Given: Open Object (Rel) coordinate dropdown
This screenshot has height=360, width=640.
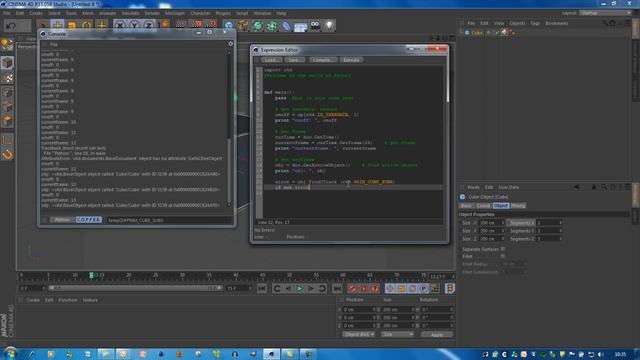Looking at the screenshot, I should [x=358, y=335].
